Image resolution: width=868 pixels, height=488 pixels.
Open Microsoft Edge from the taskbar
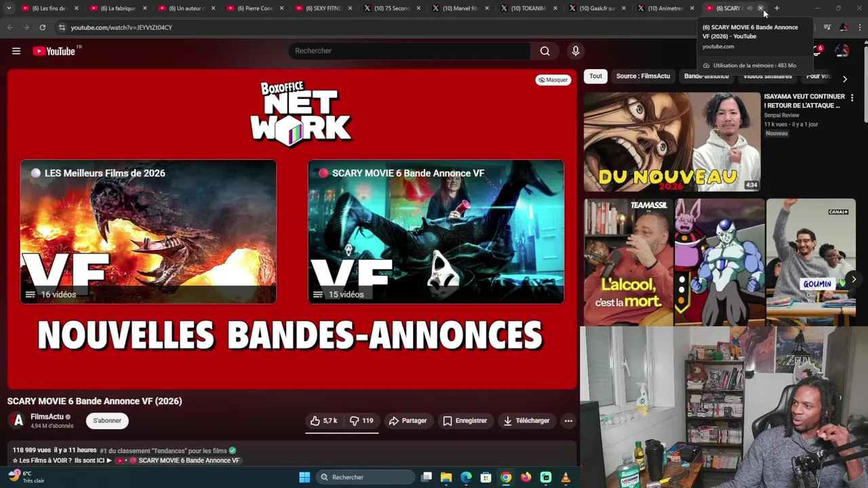(466, 477)
